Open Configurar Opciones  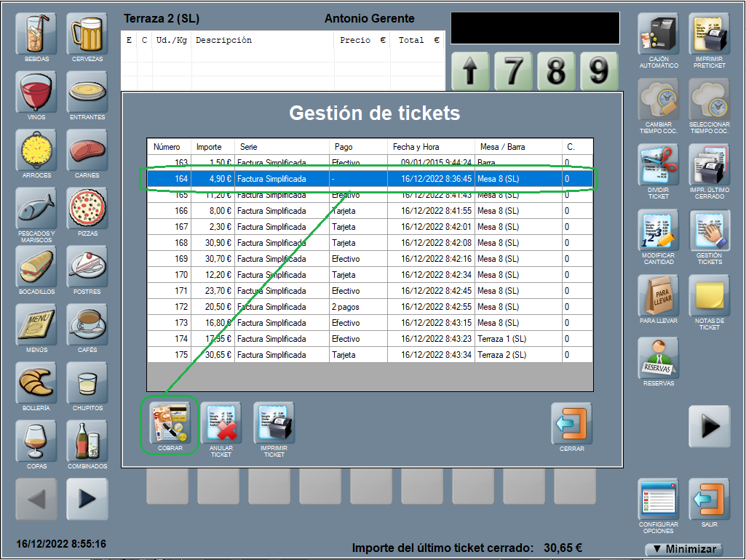tap(658, 500)
